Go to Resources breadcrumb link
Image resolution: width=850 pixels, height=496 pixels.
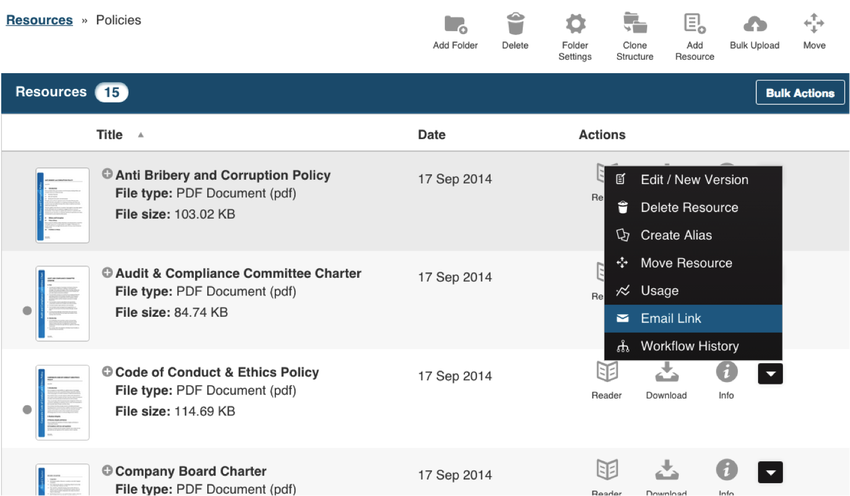coord(39,20)
